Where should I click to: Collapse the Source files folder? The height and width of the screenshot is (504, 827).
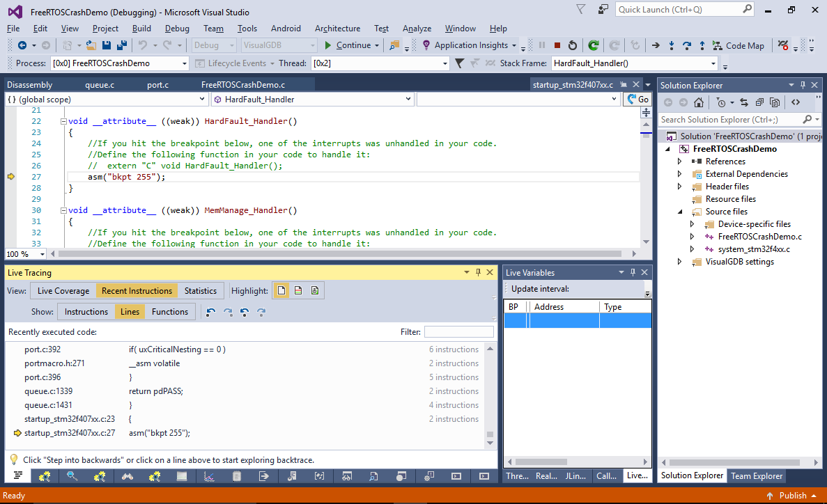pyautogui.click(x=680, y=212)
